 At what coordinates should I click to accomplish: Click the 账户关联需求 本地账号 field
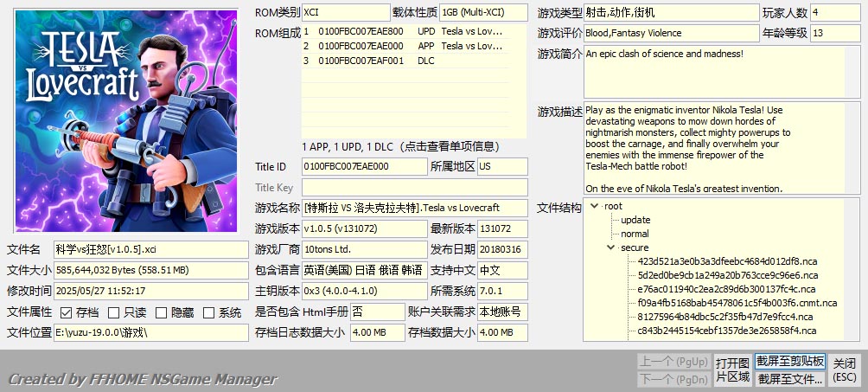click(x=502, y=312)
